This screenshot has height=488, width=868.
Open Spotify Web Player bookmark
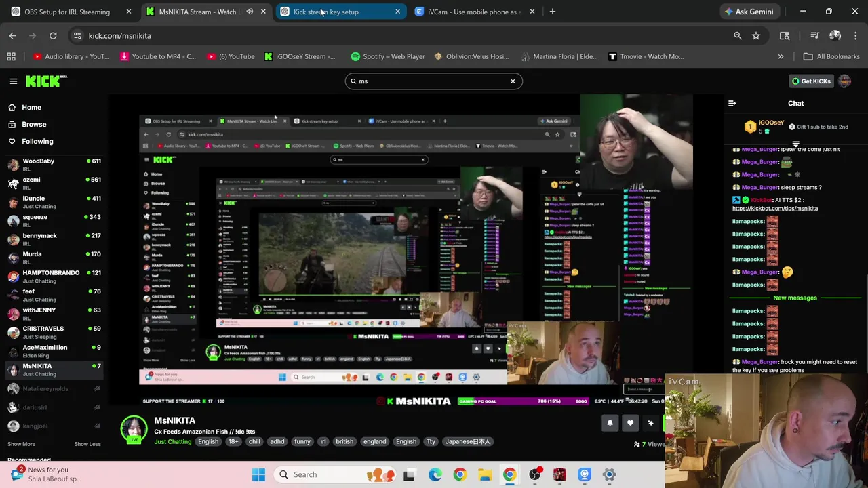pos(387,56)
